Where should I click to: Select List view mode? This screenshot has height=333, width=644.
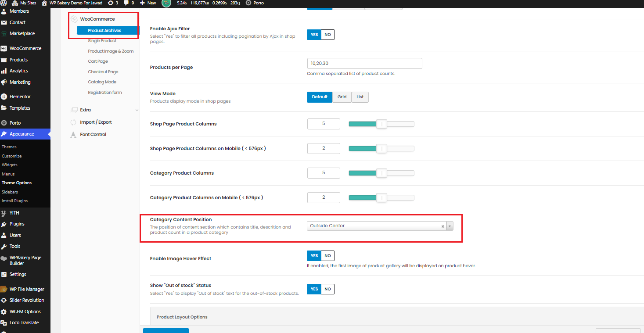(360, 97)
